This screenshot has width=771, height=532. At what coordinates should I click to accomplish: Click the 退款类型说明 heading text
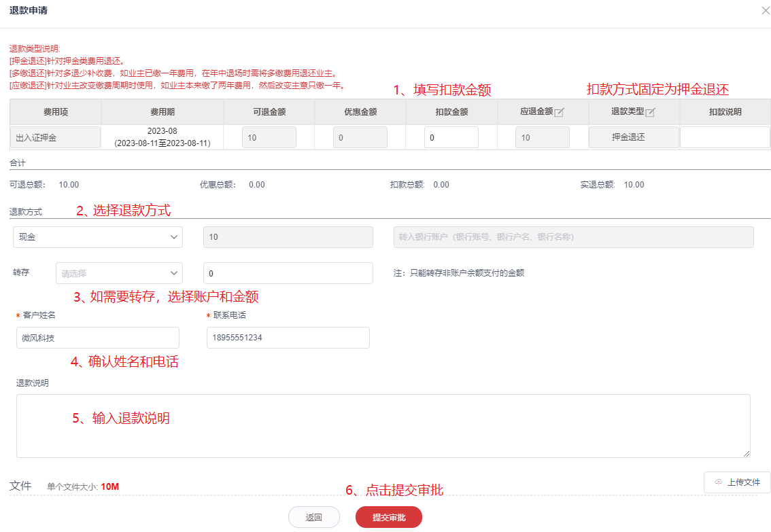tap(35, 49)
